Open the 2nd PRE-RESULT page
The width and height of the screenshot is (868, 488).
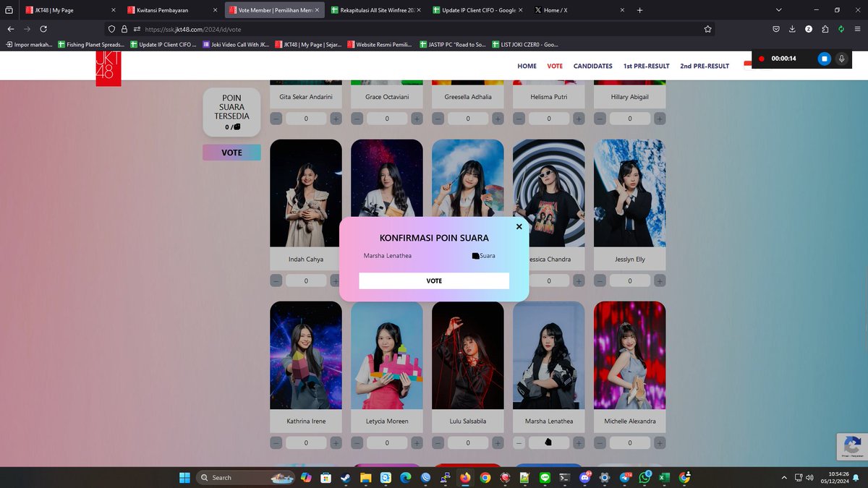pyautogui.click(x=705, y=66)
